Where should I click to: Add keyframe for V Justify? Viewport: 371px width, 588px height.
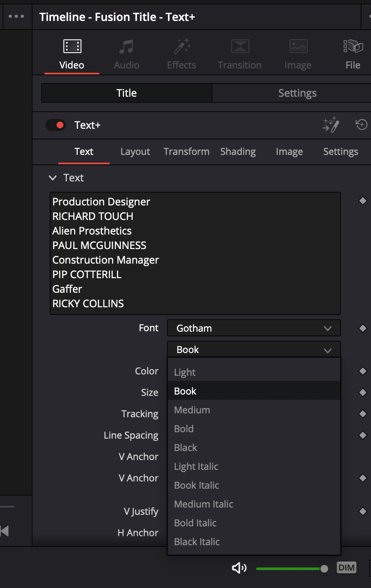pyautogui.click(x=363, y=511)
